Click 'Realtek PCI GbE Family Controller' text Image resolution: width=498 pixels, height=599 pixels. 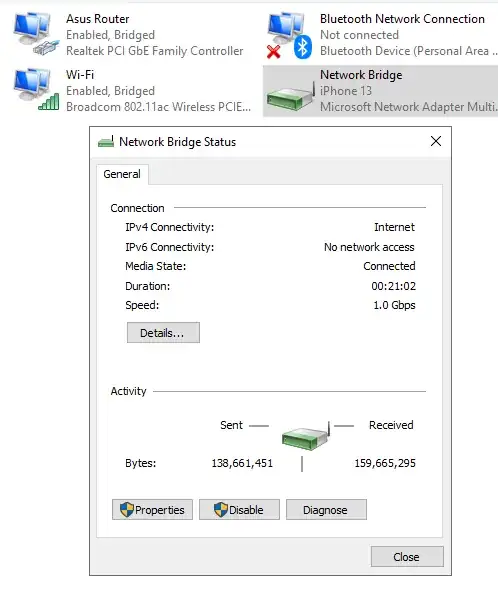[155, 51]
